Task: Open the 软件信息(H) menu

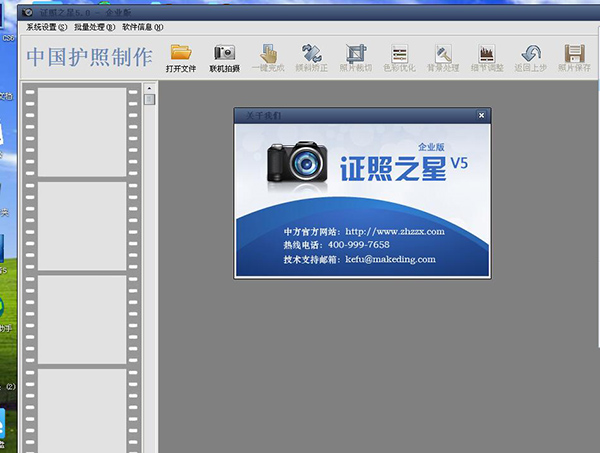Action: click(x=143, y=27)
